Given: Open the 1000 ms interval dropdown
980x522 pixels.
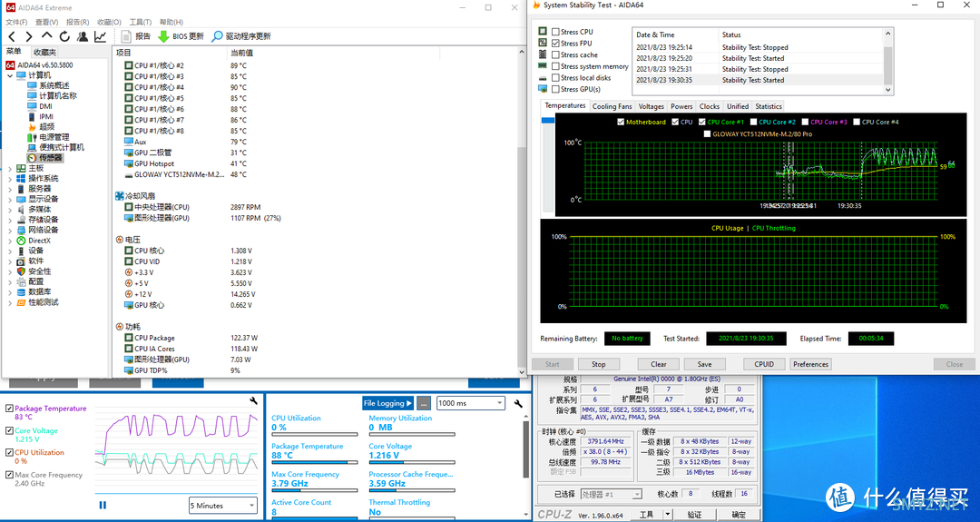Looking at the screenshot, I should pyautogui.click(x=470, y=403).
